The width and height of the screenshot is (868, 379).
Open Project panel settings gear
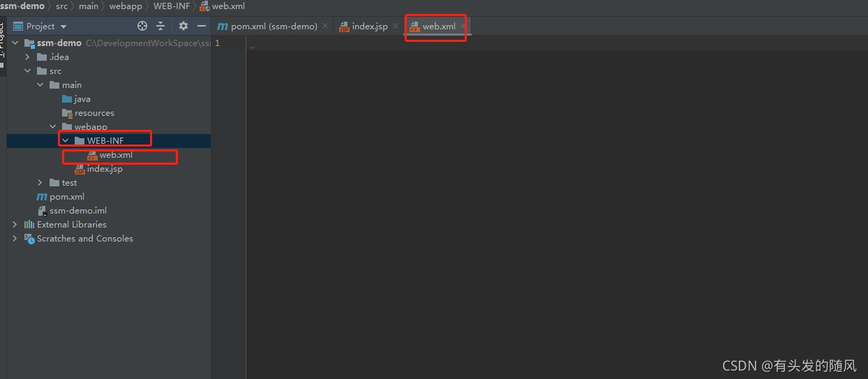pyautogui.click(x=184, y=26)
